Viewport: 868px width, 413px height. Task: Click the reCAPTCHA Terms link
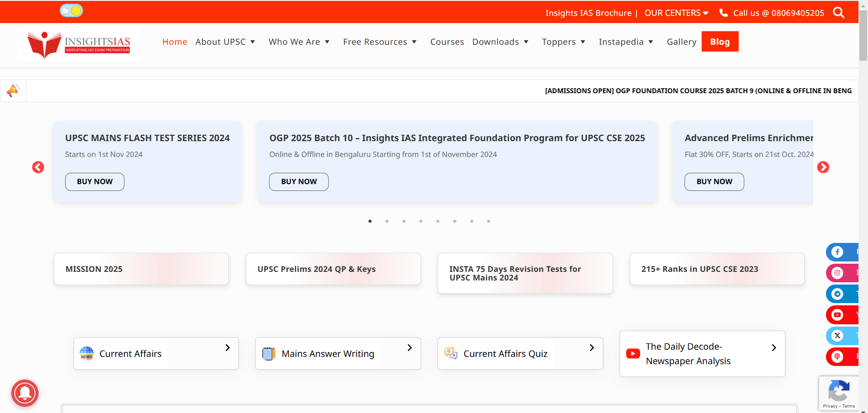tap(849, 406)
